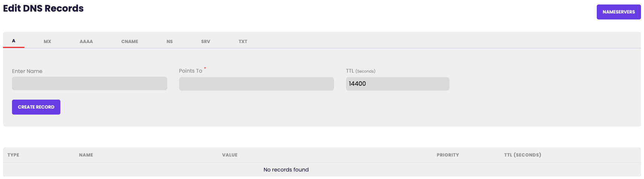Image resolution: width=644 pixels, height=179 pixels.
Task: Open the NS record tab
Action: pos(169,42)
